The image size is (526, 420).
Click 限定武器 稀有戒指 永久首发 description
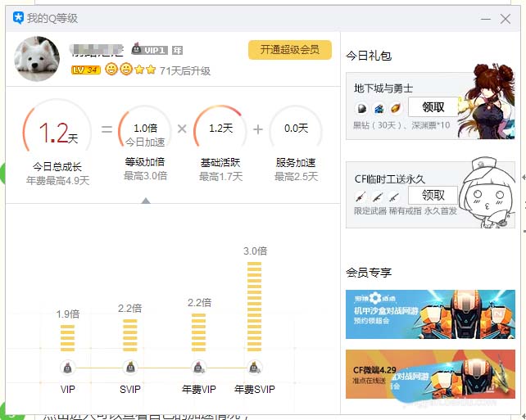pos(406,211)
